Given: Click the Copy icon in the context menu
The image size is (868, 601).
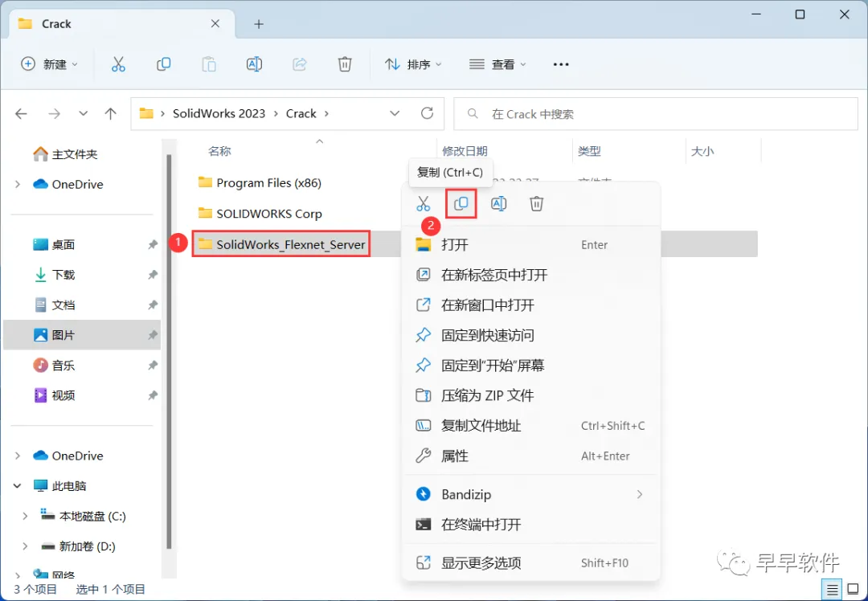Looking at the screenshot, I should pyautogui.click(x=461, y=203).
